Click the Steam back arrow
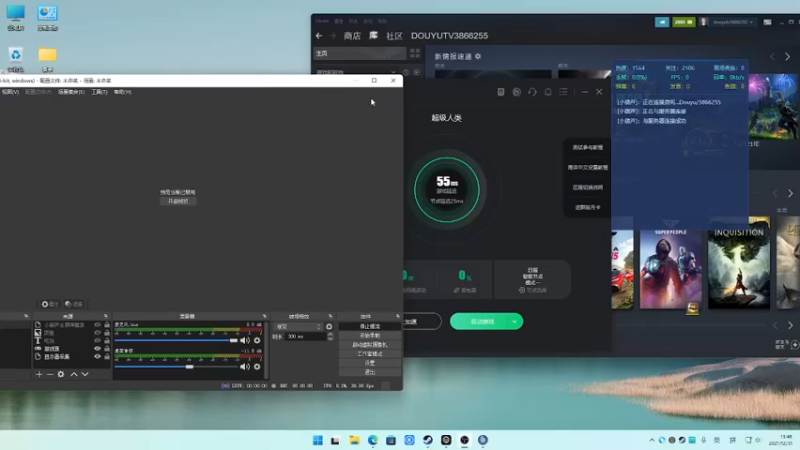The width and height of the screenshot is (800, 450). [x=319, y=36]
